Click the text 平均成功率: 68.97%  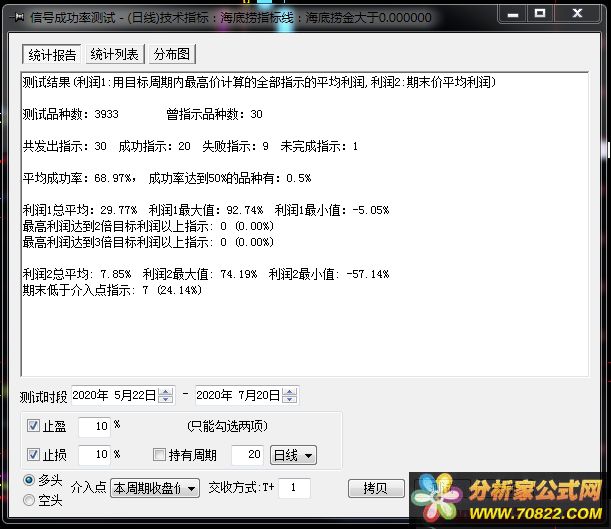pyautogui.click(x=77, y=178)
